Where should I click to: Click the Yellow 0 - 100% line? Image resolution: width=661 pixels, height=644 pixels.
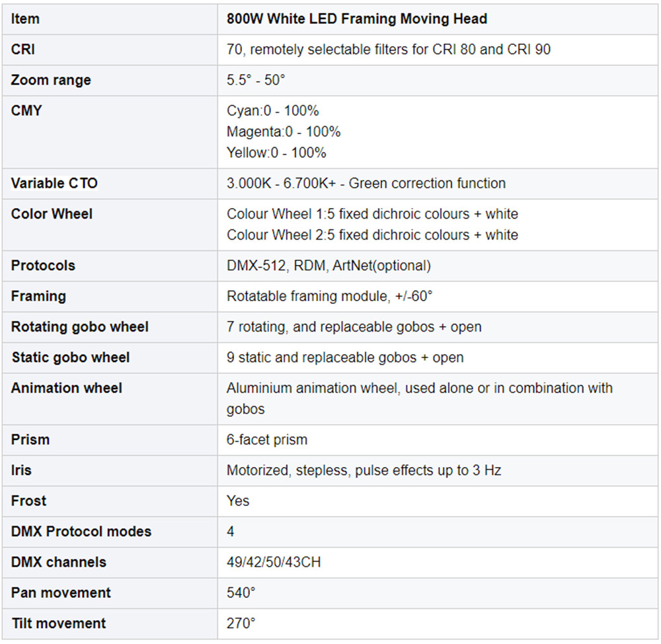click(276, 153)
